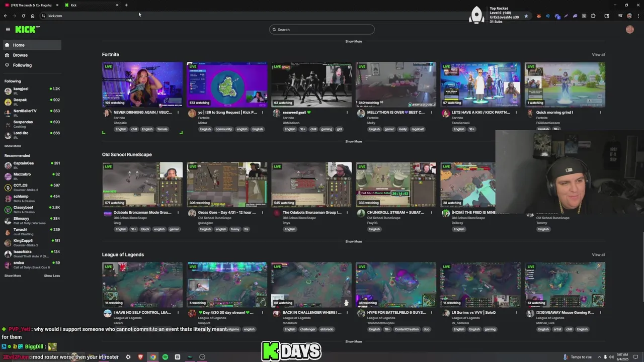The height and width of the screenshot is (362, 644).
Task: Select the challenger tag
Action: click(x=307, y=329)
